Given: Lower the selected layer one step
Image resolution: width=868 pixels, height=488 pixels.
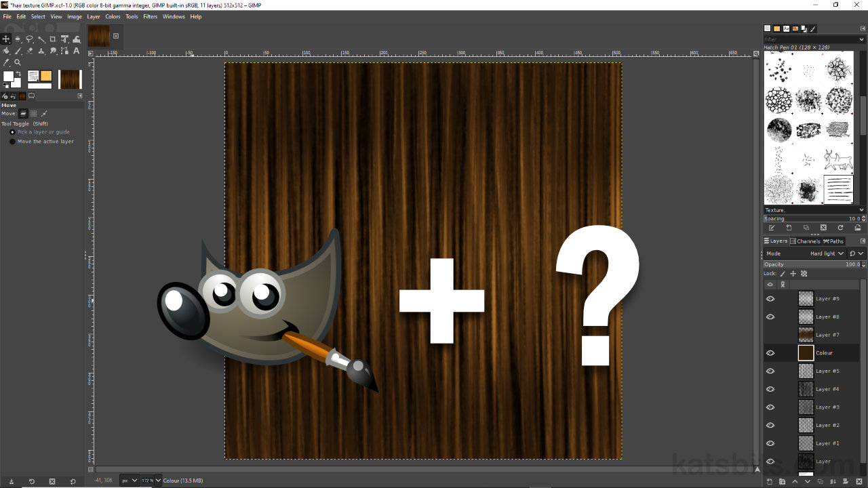Looking at the screenshot, I should coord(808,482).
